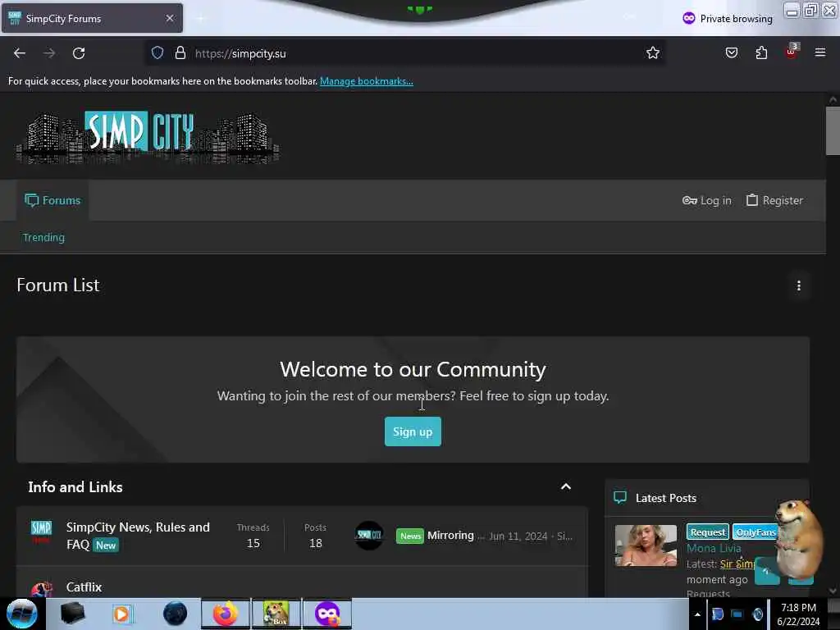Click the Private browsing indicator
Image resolution: width=840 pixels, height=630 pixels.
coord(728,19)
